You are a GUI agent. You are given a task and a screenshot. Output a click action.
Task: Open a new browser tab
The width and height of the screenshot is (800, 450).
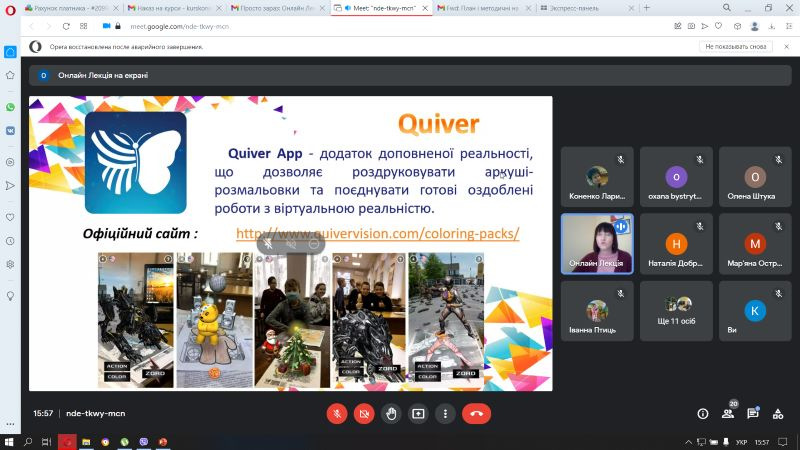646,8
